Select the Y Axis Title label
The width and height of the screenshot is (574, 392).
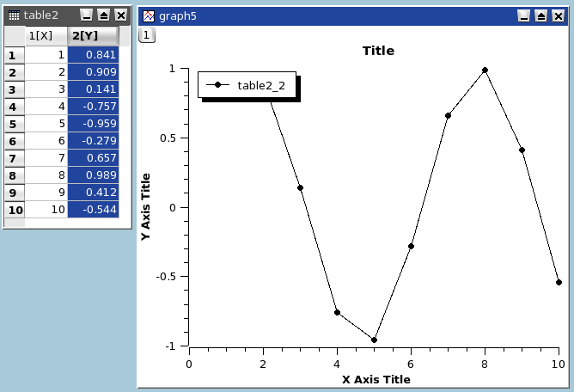coord(146,206)
